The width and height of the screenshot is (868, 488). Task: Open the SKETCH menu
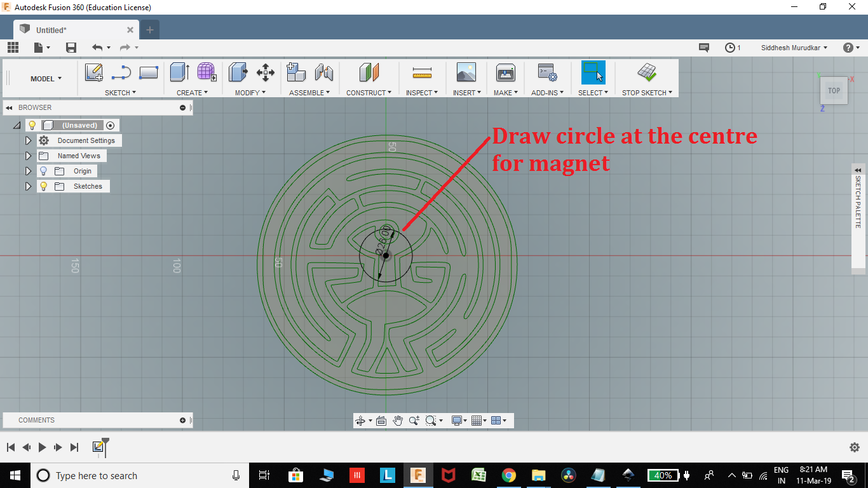tap(120, 93)
